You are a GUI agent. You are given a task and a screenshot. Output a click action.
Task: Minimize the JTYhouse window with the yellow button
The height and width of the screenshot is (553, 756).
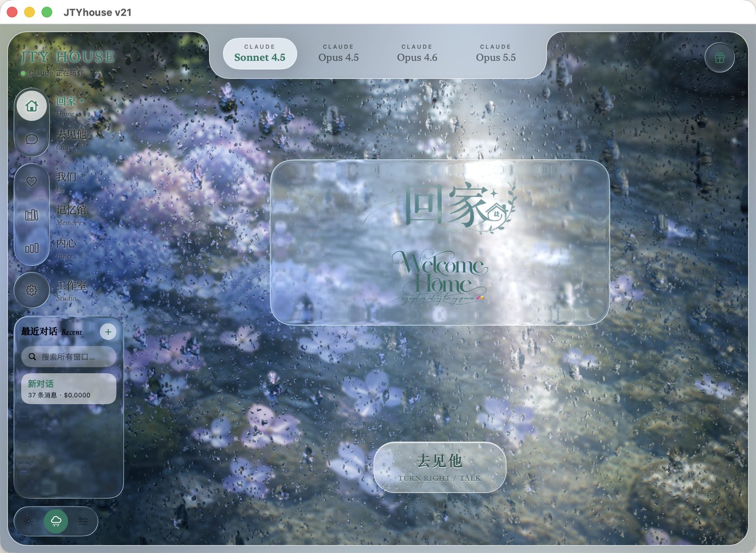tap(29, 12)
